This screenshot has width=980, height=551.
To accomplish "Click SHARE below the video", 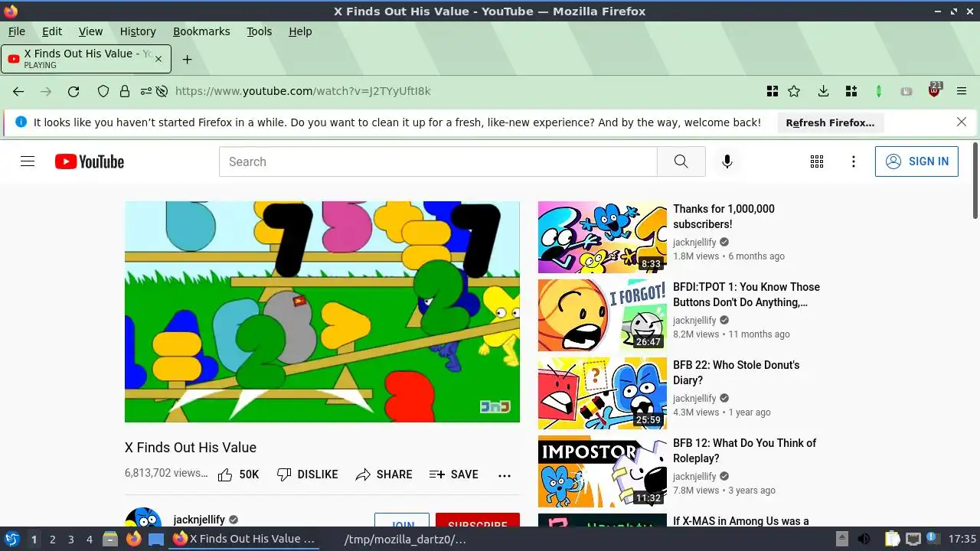I will coord(384,474).
